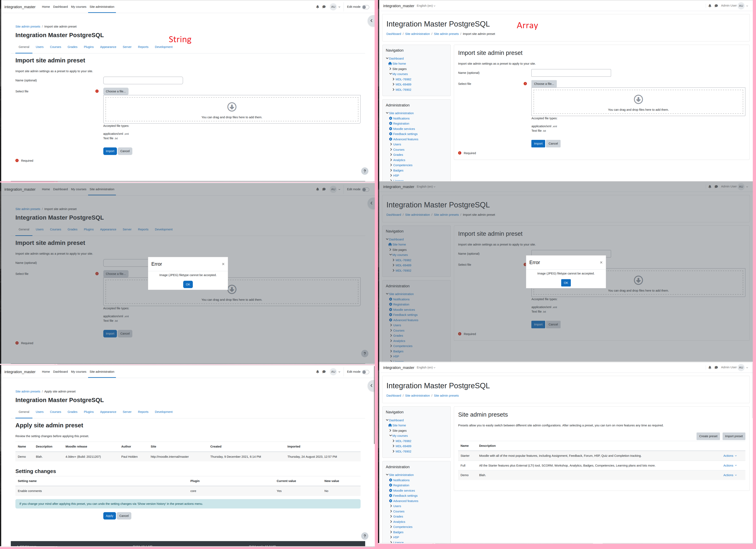The image size is (756, 549).
Task: Click gear beside Advanced features on presets list page
Action: [391, 501]
